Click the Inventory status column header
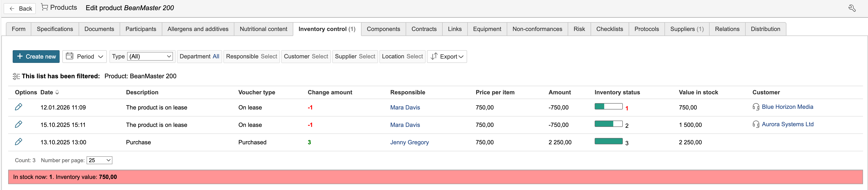Image resolution: width=868 pixels, height=190 pixels. (617, 93)
